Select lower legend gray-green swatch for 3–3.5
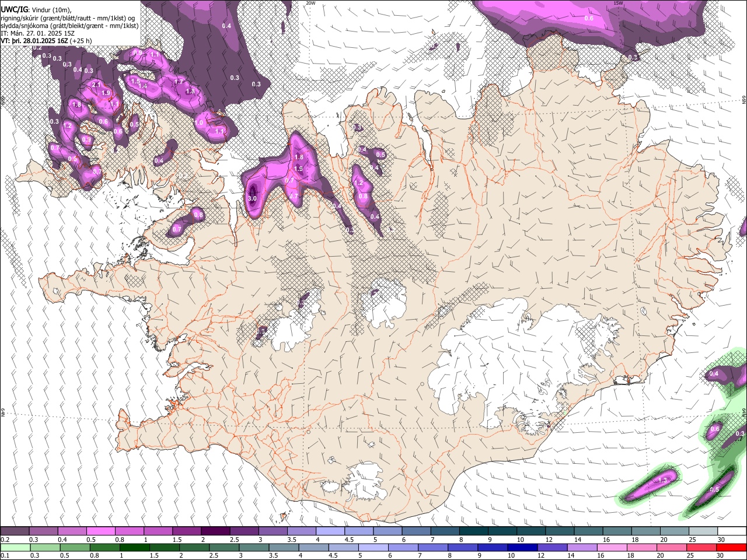747x560 pixels. point(254,547)
